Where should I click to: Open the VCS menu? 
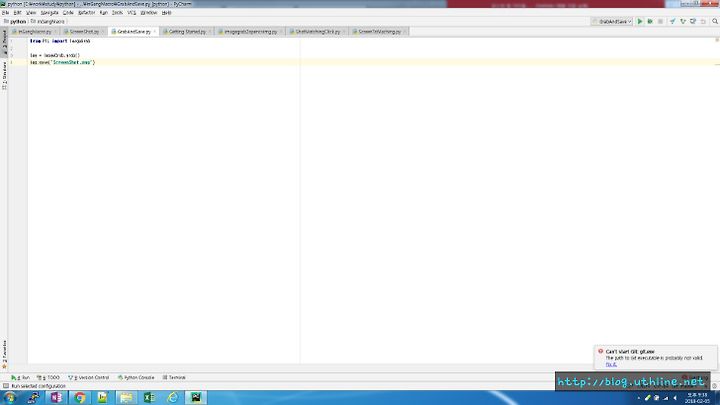click(132, 13)
